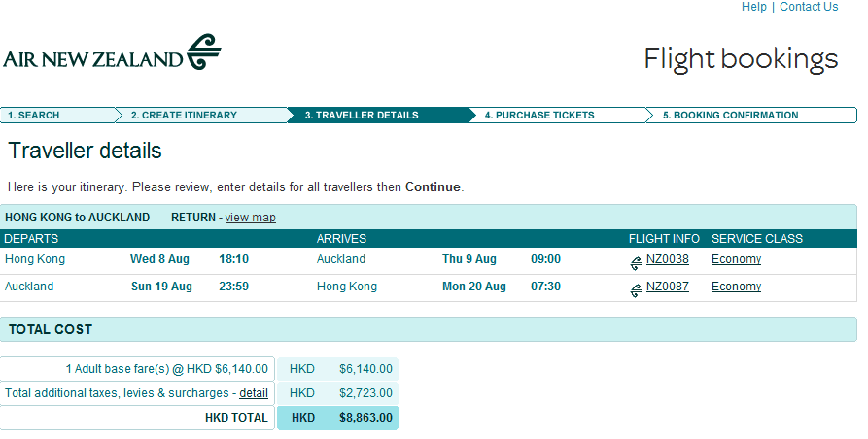Click the flight icon beside NZ0087
868x439 pixels.
(636, 288)
